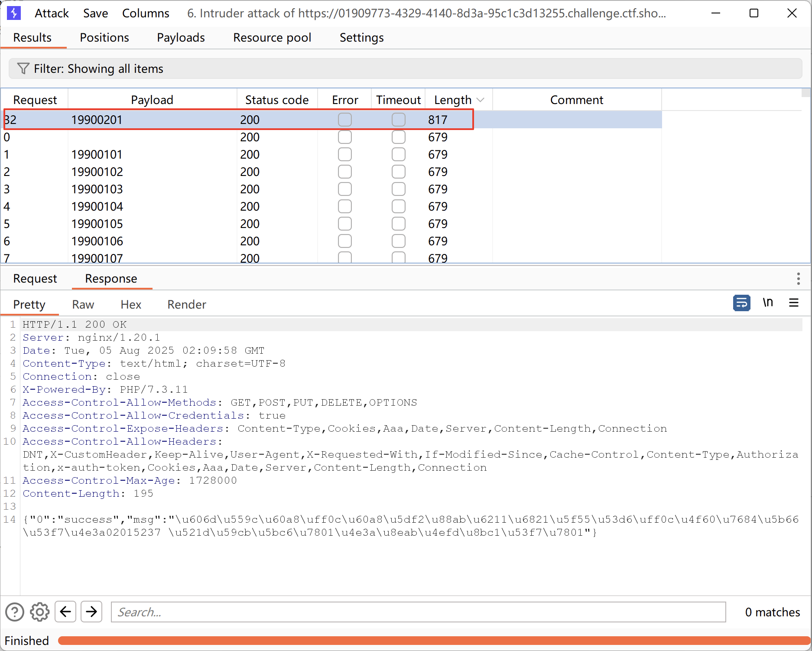Click the HTTP/1.1 200 OK status line
812x651 pixels.
coord(75,325)
